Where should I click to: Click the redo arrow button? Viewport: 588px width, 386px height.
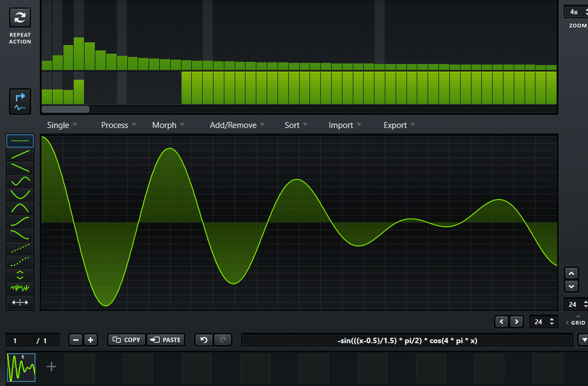(223, 340)
